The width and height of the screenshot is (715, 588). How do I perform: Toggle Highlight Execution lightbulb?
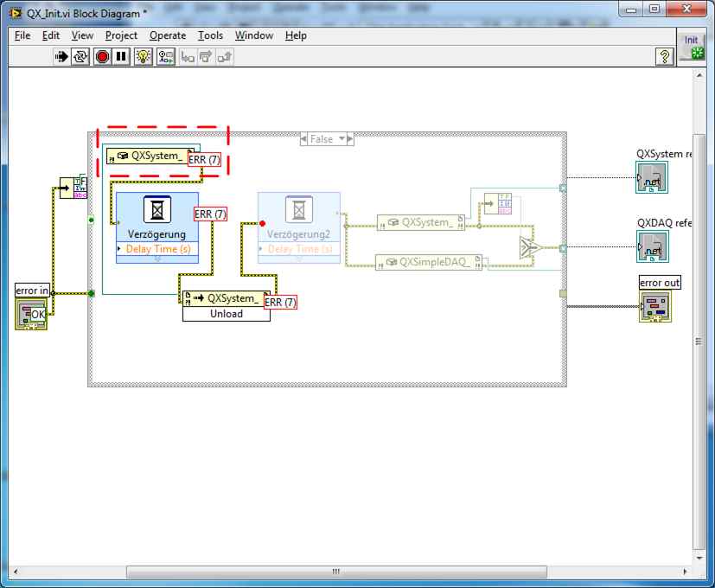(144, 56)
